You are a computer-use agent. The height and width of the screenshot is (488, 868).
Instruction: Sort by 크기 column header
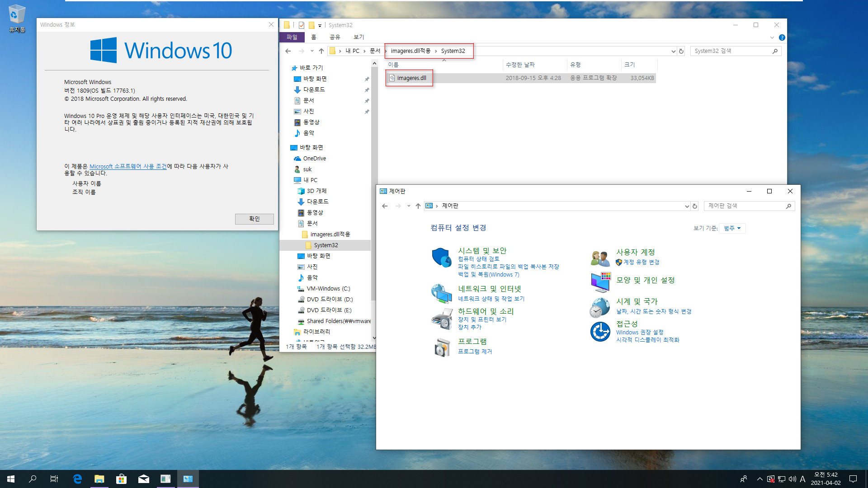[x=639, y=65]
